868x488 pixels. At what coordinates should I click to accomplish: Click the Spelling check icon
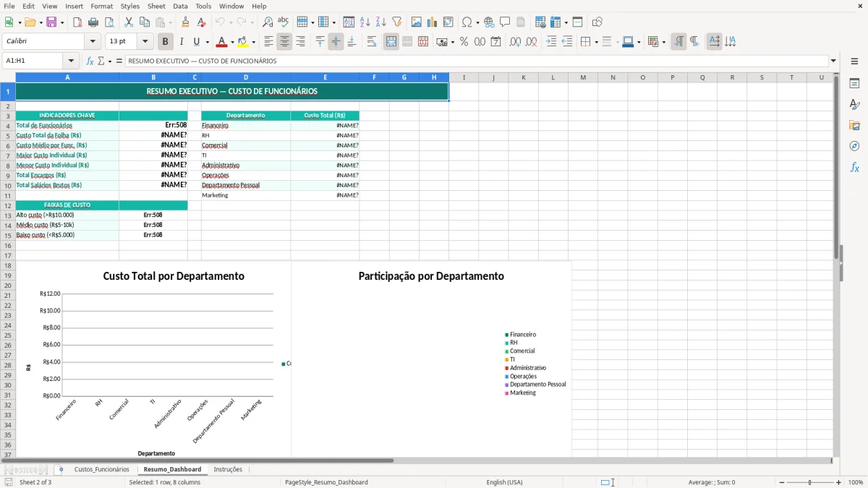pos(284,22)
